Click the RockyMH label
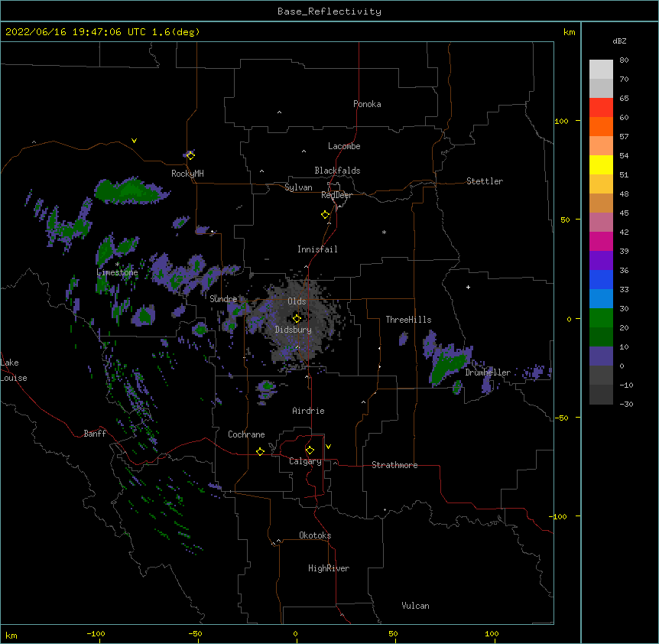The image size is (659, 644). [187, 174]
